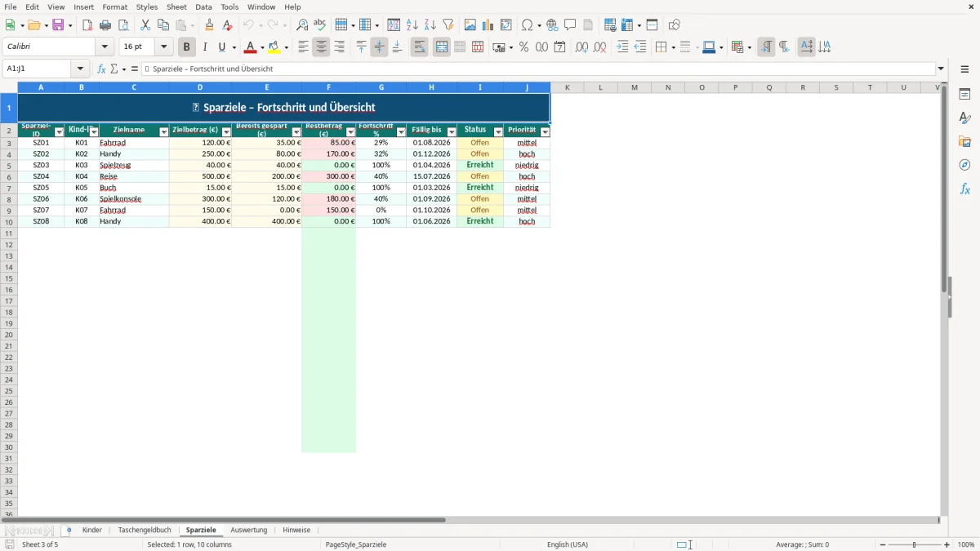The height and width of the screenshot is (551, 980).
Task: Export directly as PDF
Action: [87, 25]
